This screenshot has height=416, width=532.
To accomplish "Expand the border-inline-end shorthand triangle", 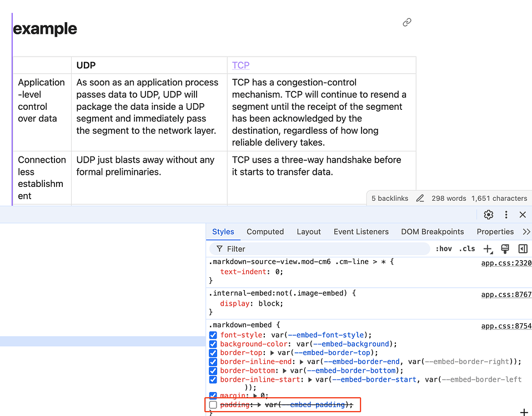I will tap(302, 362).
